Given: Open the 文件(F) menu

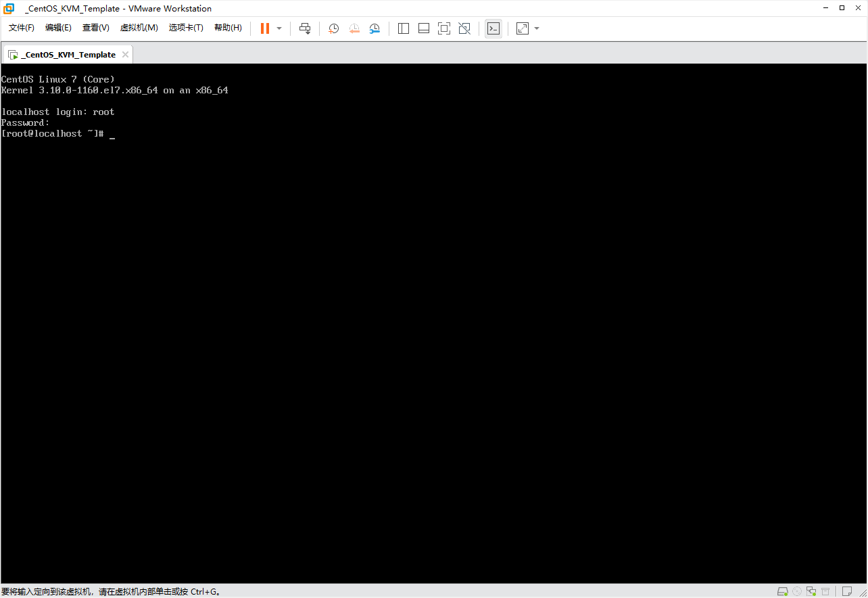Looking at the screenshot, I should point(21,28).
